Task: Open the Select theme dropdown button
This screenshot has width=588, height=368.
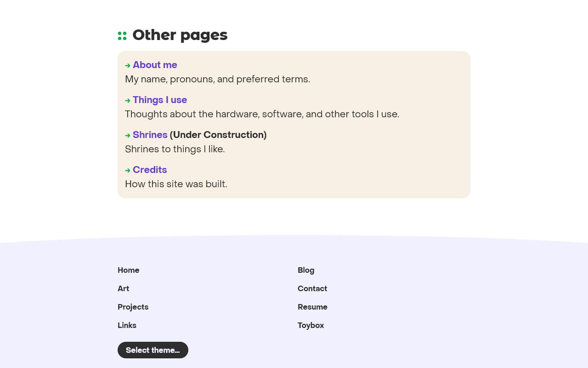Action: point(153,350)
